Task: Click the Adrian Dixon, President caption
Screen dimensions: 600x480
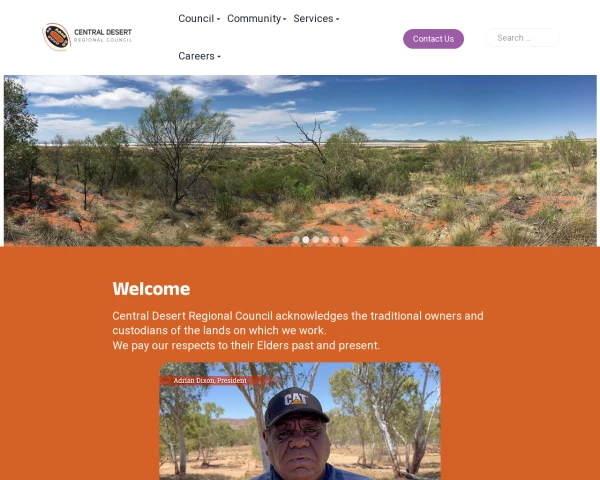Action: (210, 380)
